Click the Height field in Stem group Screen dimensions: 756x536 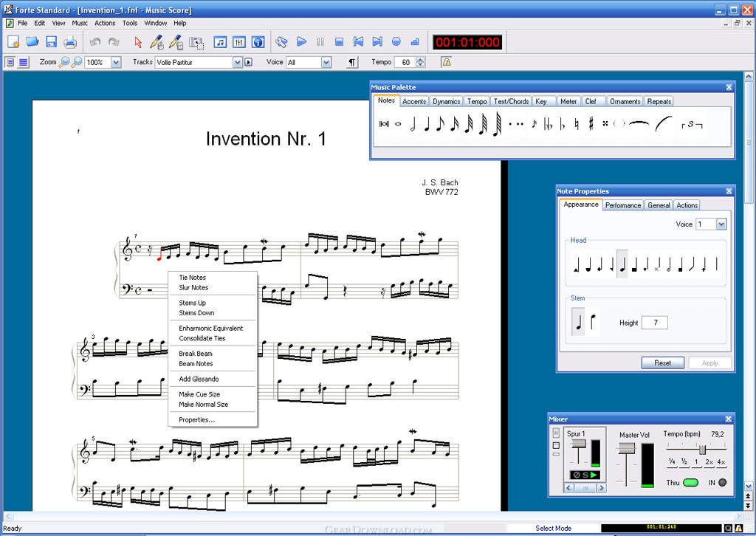click(656, 323)
